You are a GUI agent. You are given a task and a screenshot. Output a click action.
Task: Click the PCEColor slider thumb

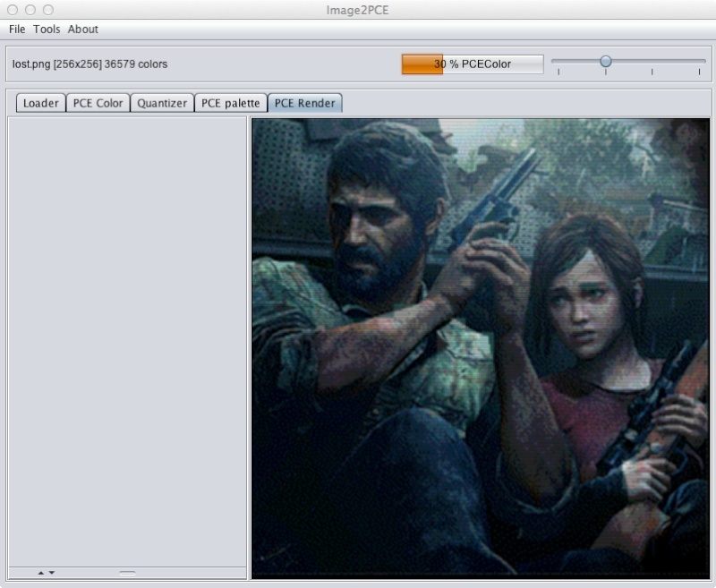pos(606,61)
